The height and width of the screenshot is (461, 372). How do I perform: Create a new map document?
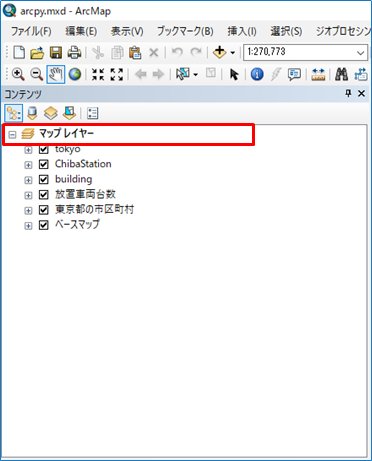[19, 53]
